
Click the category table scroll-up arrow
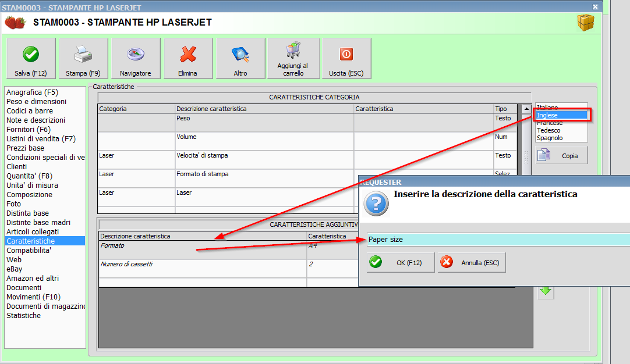(x=526, y=109)
